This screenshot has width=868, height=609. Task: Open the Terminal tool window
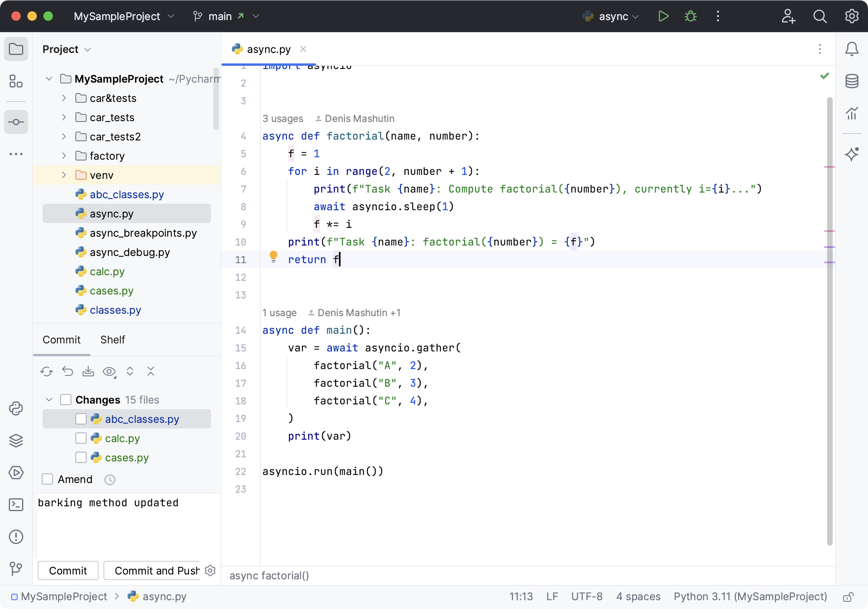tap(16, 505)
